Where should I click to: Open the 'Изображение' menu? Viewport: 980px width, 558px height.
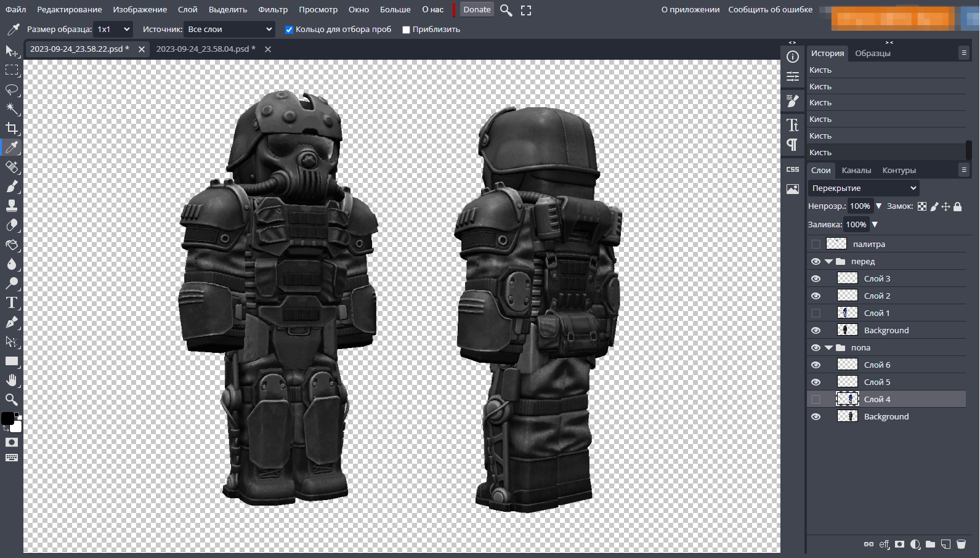[140, 9]
